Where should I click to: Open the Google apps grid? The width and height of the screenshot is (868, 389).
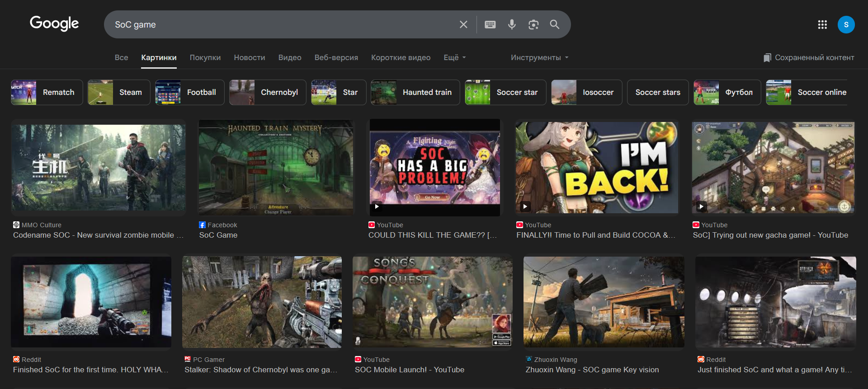(822, 24)
